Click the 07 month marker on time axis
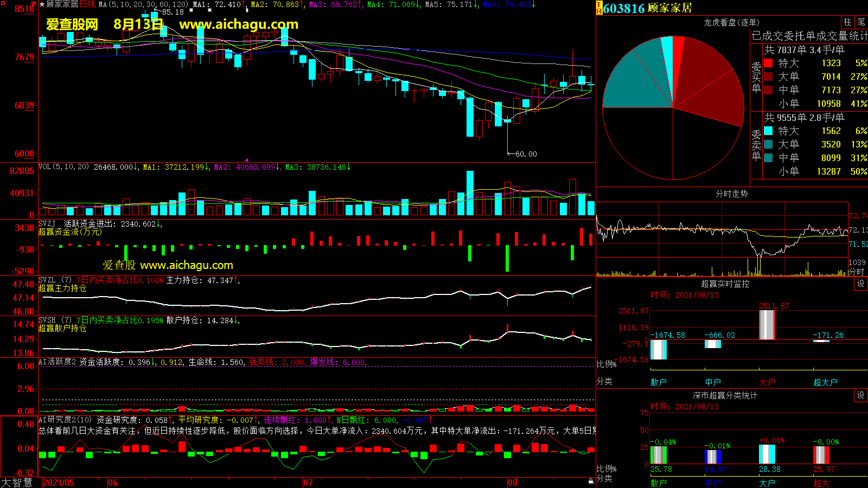868x488 pixels. 308,483
